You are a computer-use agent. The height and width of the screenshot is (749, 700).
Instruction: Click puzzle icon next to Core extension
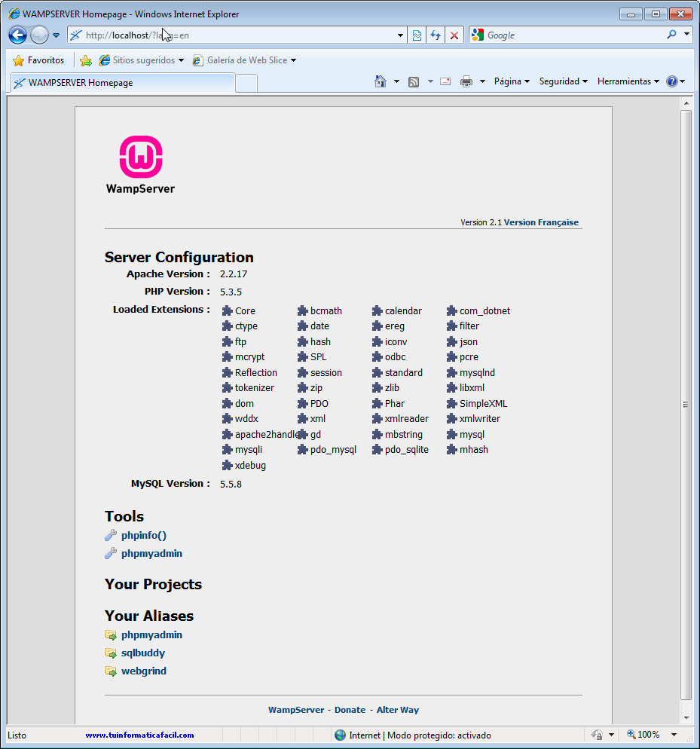pos(228,311)
